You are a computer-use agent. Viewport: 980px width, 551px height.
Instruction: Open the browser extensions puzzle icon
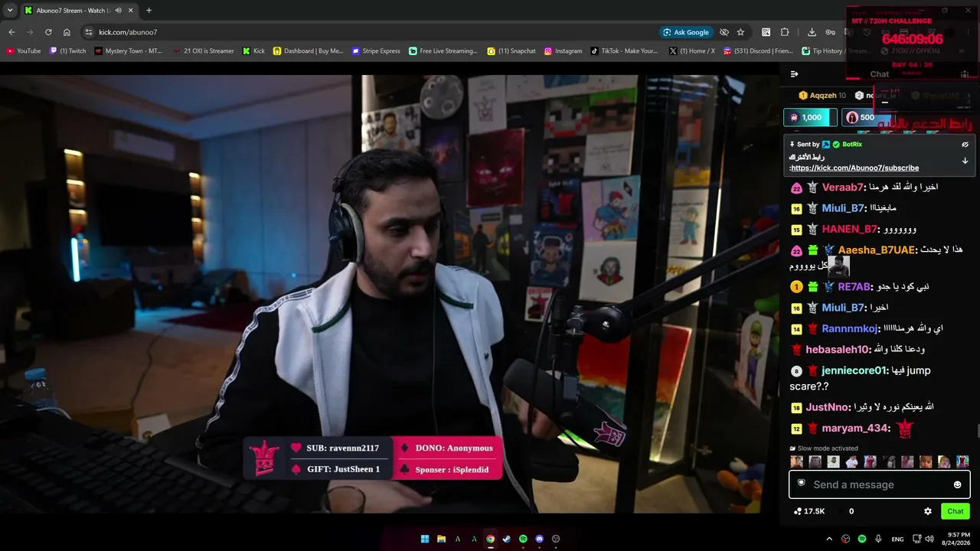pos(785,32)
